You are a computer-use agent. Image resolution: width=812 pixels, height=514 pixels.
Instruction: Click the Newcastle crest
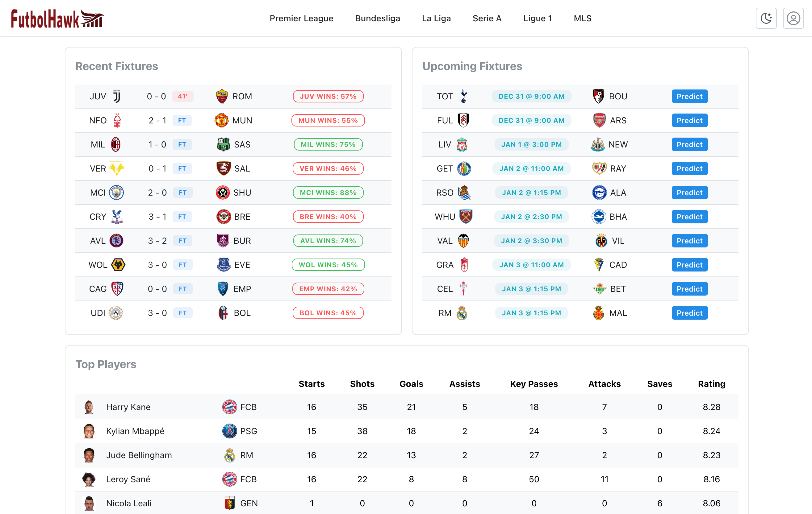pos(598,145)
